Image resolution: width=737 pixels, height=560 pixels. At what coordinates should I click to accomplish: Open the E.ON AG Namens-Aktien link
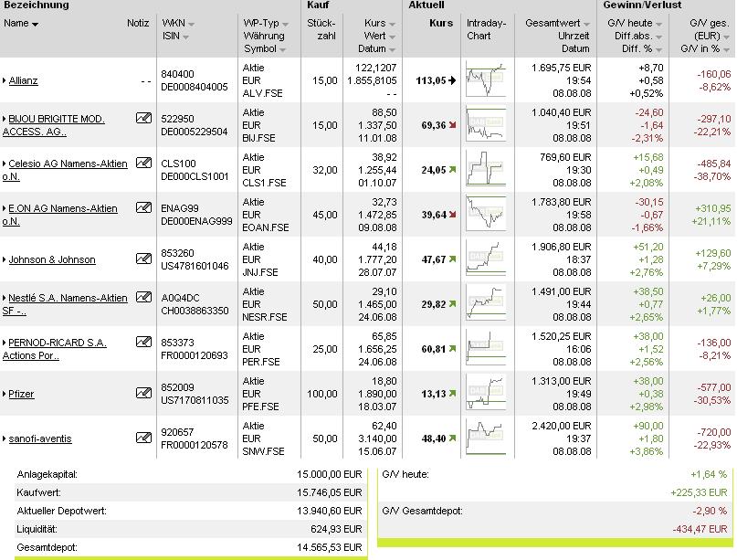coord(60,215)
